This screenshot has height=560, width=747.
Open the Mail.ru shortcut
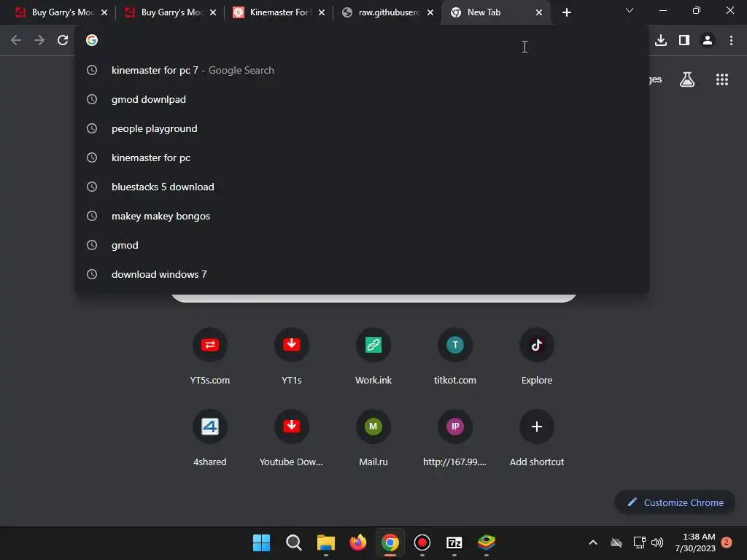tap(373, 437)
